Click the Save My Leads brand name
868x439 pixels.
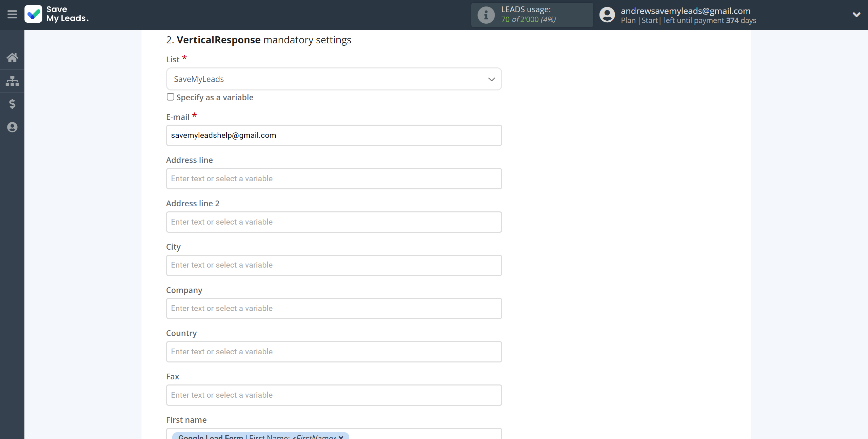click(x=67, y=14)
